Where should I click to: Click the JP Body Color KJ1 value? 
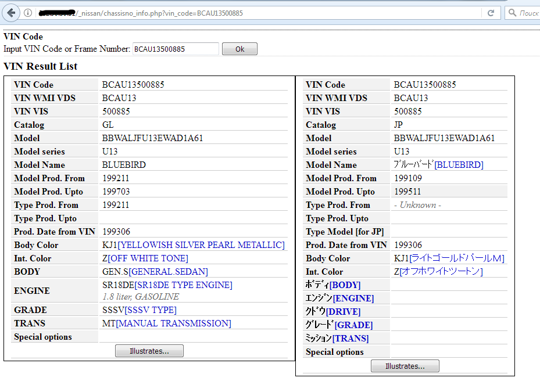pyautogui.click(x=449, y=258)
